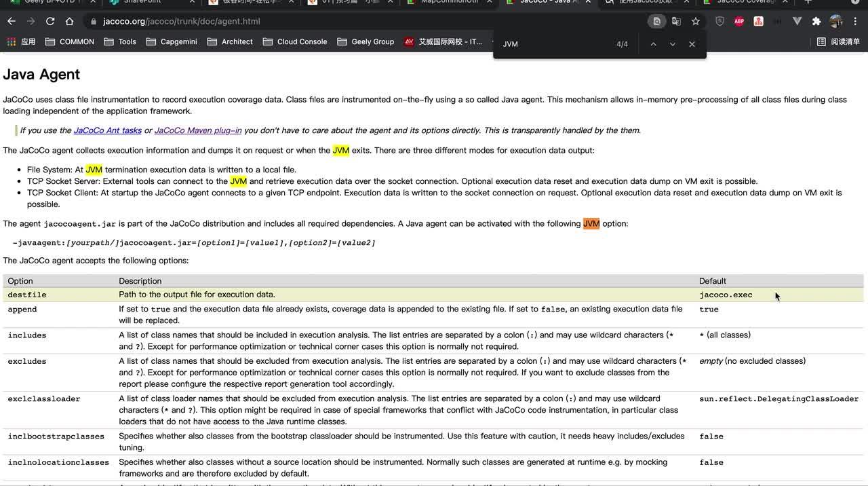Click the destfile option cell
This screenshot has width=868, height=486.
(x=27, y=295)
